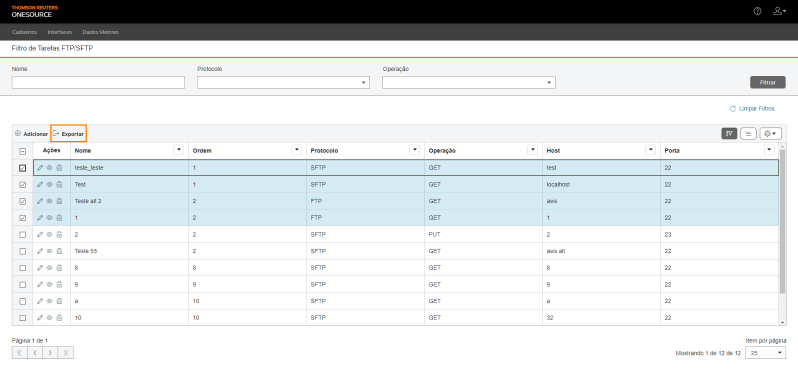
Task: Delete the Teste 55 row trash icon
Action: click(59, 251)
